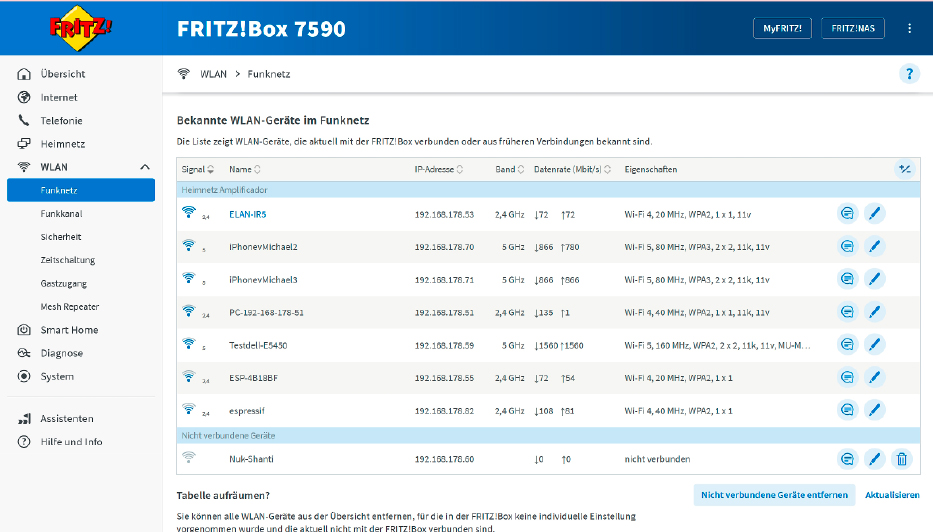Click the Aktualisieren button

(892, 495)
